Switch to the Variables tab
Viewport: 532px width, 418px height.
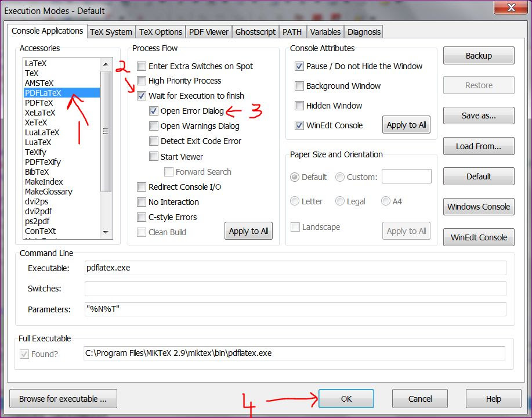click(325, 32)
